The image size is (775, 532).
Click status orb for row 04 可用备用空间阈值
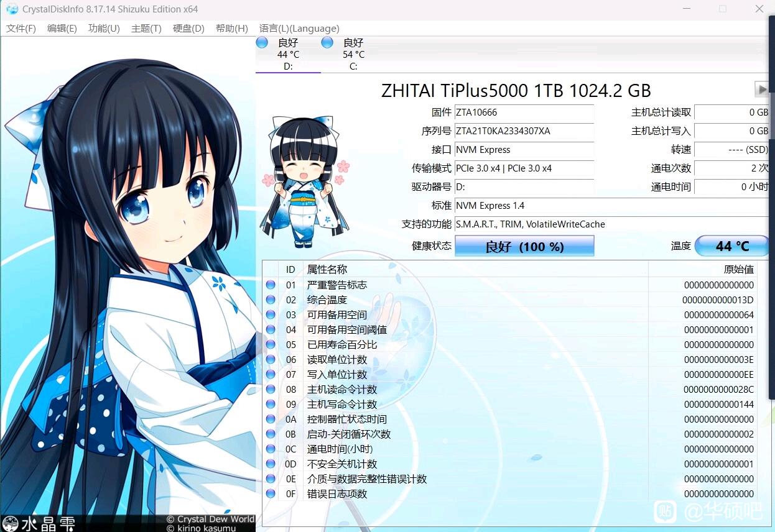(271, 329)
